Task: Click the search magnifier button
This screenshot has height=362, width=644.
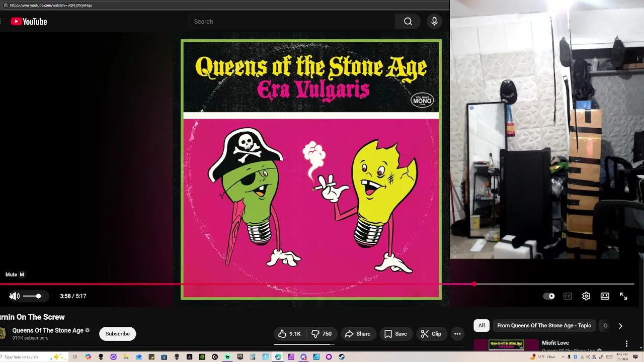Action: [408, 21]
